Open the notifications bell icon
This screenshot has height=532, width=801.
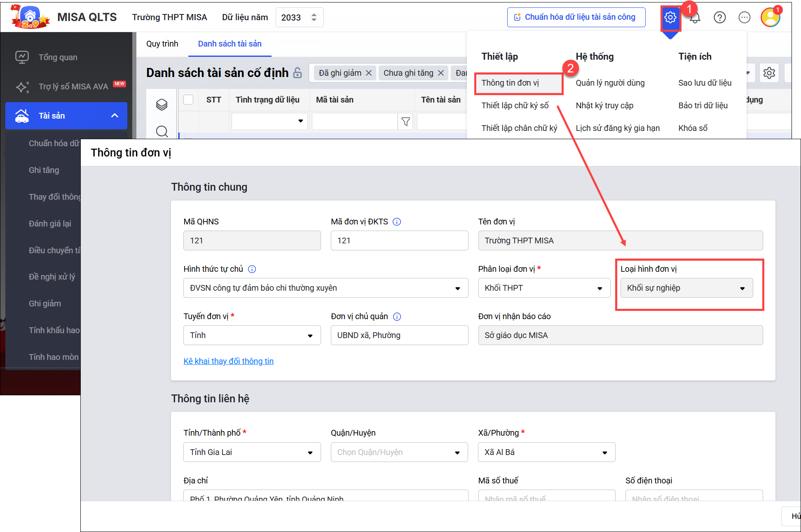(696, 18)
